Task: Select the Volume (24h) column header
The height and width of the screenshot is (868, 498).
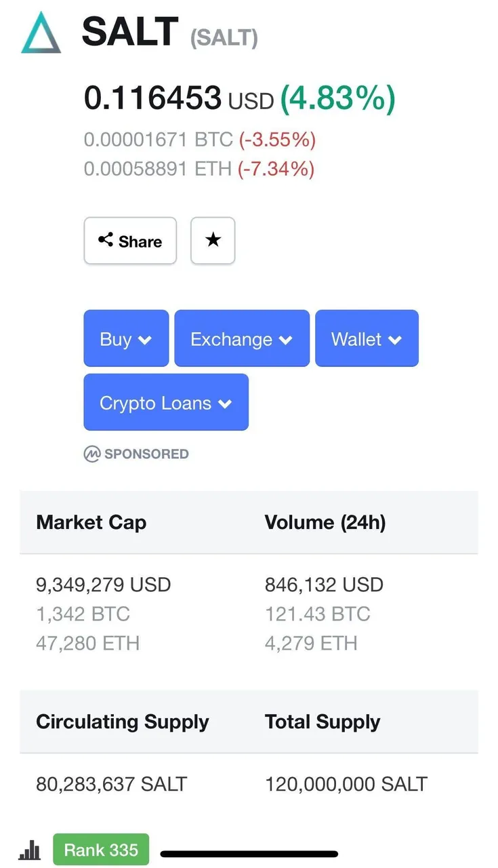Action: [325, 522]
